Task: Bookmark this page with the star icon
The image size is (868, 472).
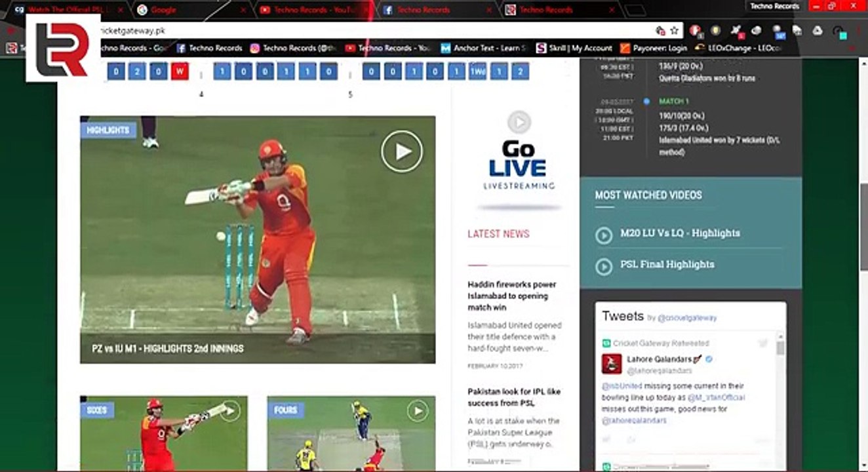Action: [674, 31]
